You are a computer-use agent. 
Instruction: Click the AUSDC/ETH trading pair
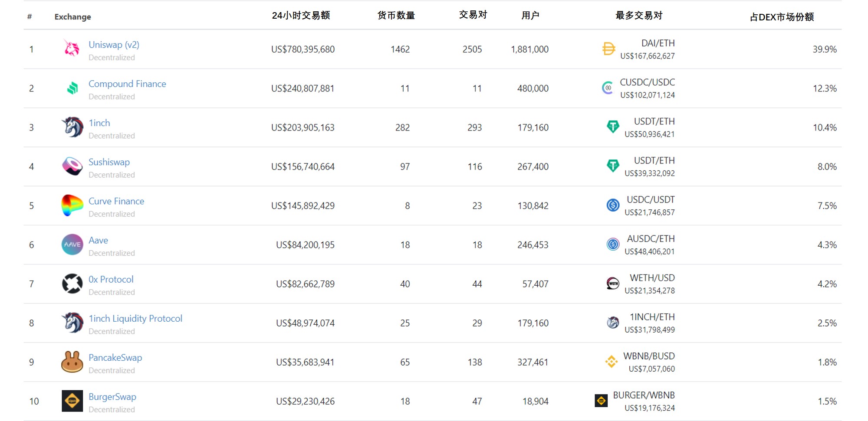651,239
